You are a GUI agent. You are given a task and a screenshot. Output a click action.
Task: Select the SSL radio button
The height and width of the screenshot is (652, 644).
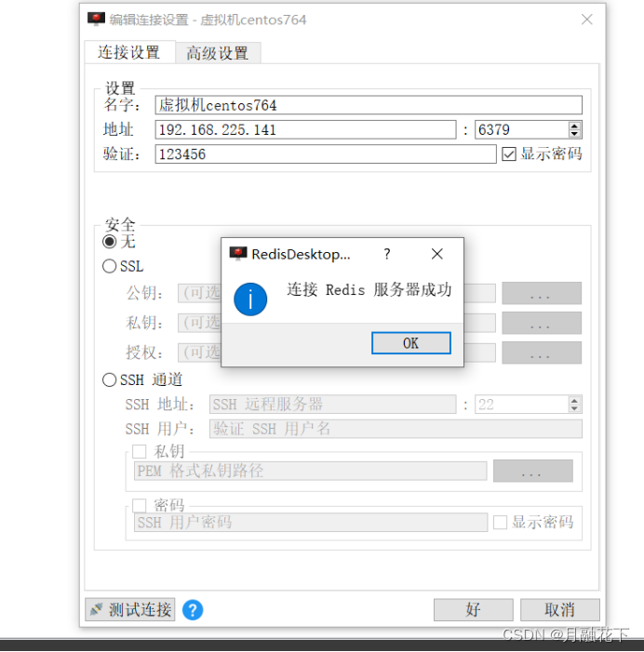pos(110,266)
